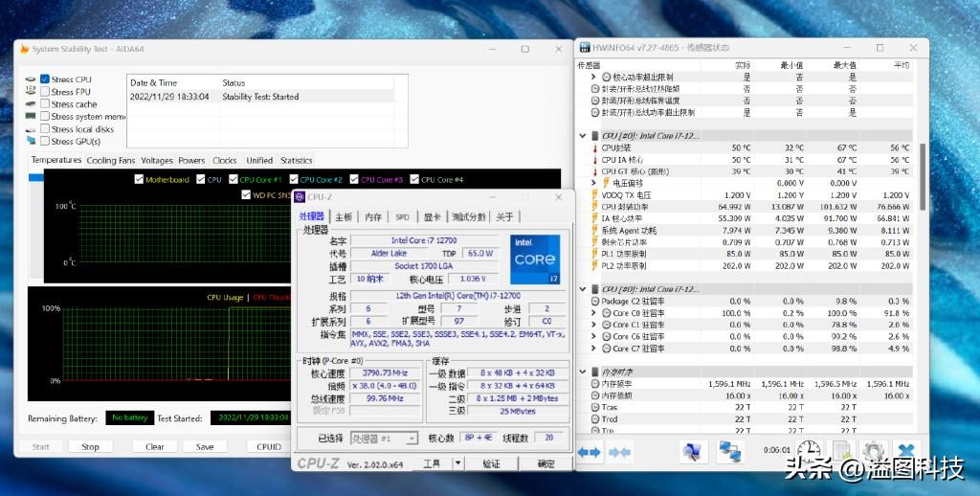Click the collapse arrows icon in HWiNFO64 toolbar
Image resolution: width=980 pixels, height=496 pixels.
click(619, 452)
